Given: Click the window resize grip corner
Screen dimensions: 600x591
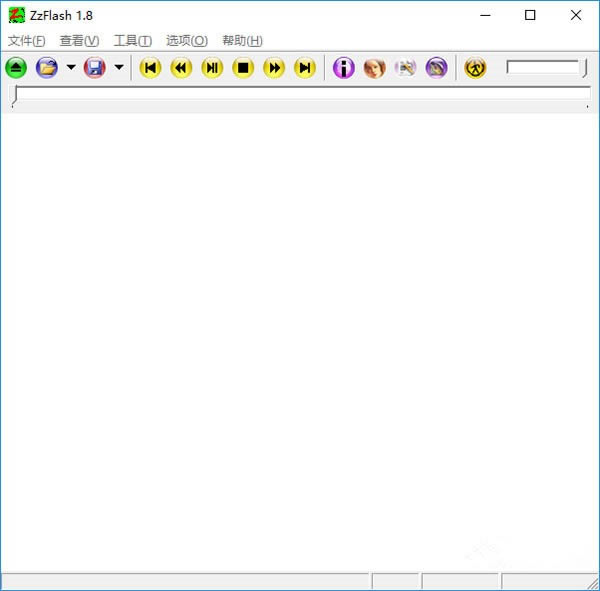Looking at the screenshot, I should click(593, 584).
